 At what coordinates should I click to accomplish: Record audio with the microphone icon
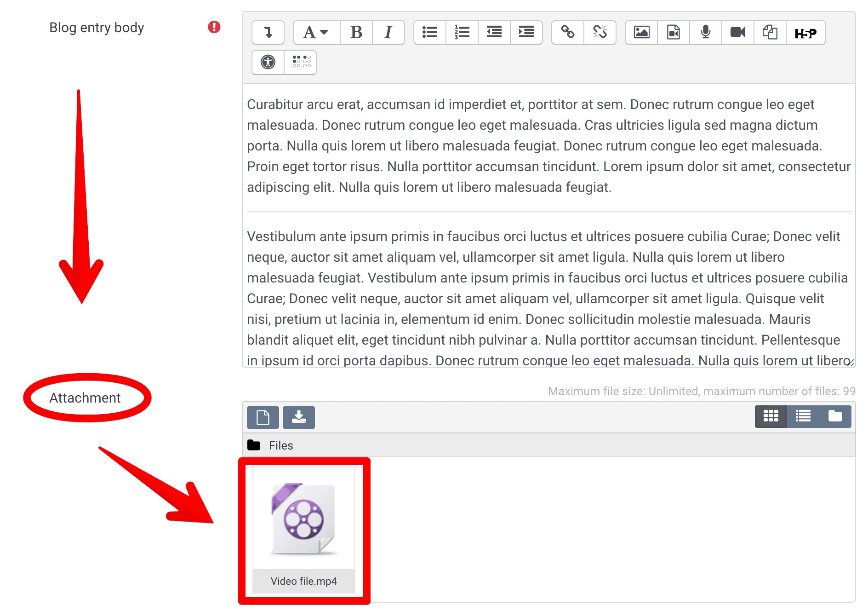(x=706, y=32)
